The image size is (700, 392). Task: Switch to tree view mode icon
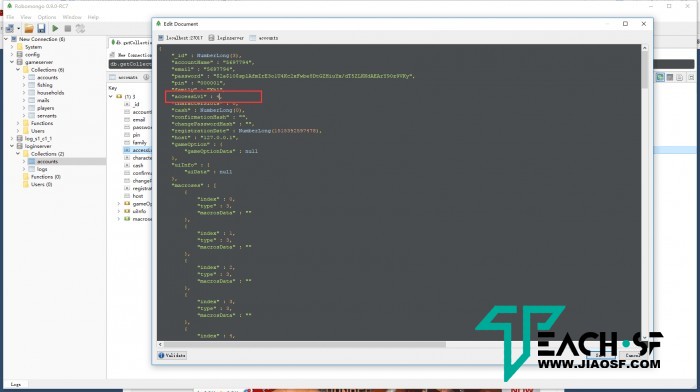click(x=660, y=77)
